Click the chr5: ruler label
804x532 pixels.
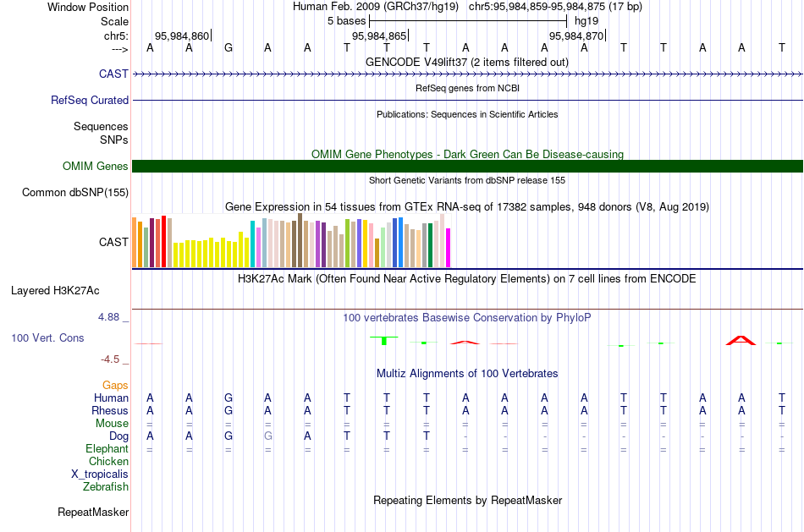tap(116, 36)
